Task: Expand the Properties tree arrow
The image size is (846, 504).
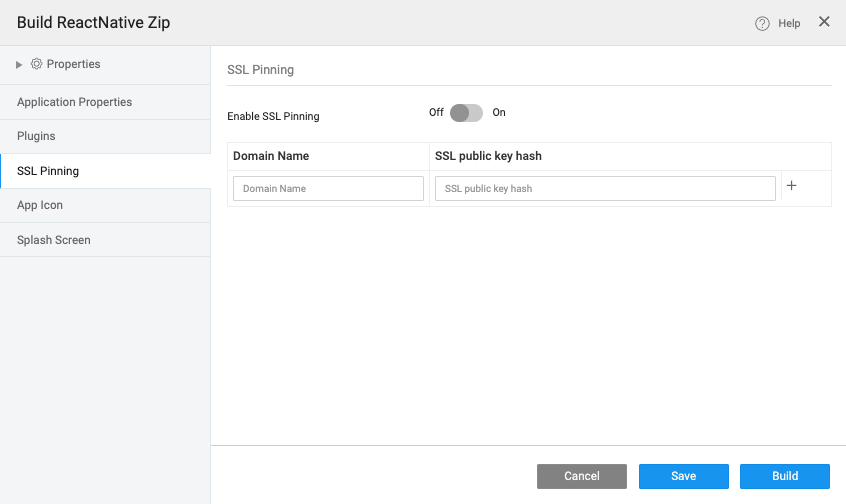Action: click(x=19, y=65)
